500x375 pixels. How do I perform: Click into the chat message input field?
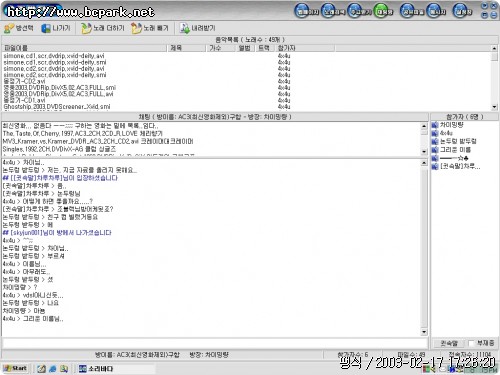[x=215, y=343]
